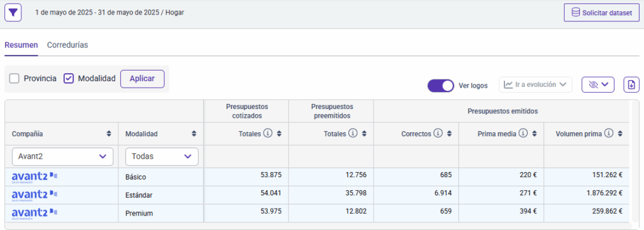This screenshot has height=230, width=644.
Task: Sort Presupuestos cotizados Totales column
Action: tap(279, 134)
